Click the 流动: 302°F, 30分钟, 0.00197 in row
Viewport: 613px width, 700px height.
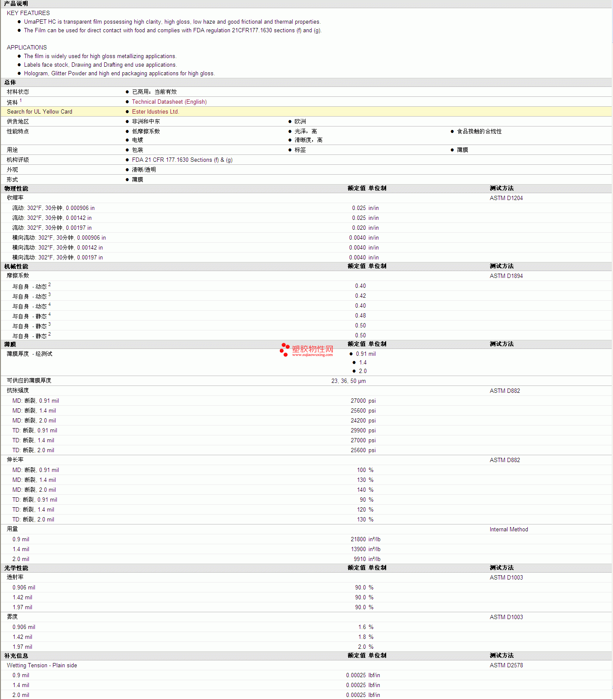[52, 228]
